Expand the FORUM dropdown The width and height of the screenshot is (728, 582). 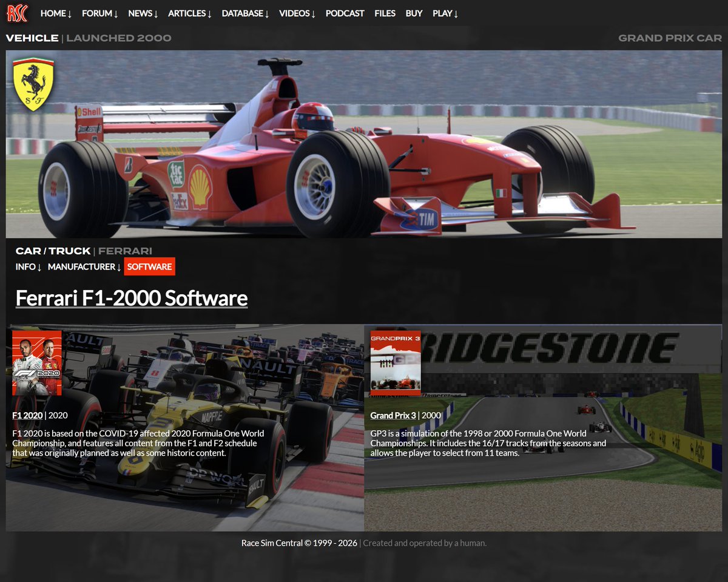point(99,13)
